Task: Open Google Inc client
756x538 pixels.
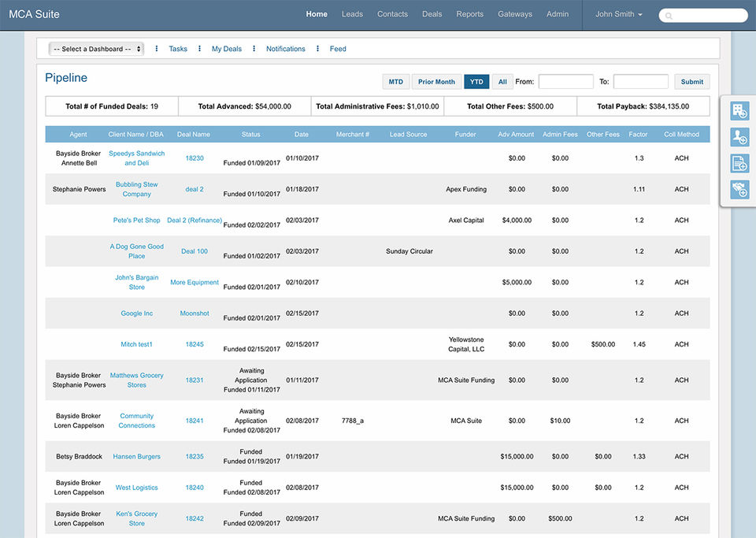Action: tap(136, 314)
